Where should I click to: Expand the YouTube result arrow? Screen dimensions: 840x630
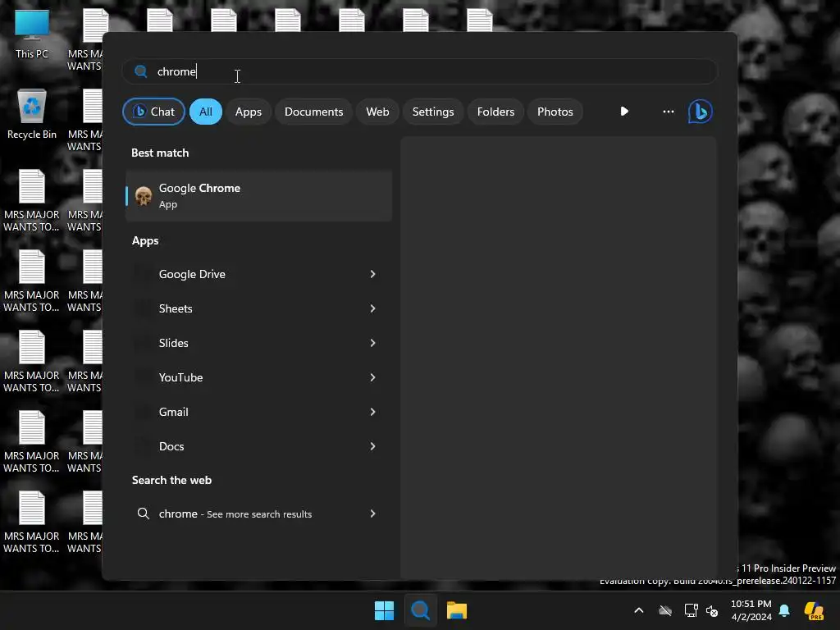pos(373,377)
